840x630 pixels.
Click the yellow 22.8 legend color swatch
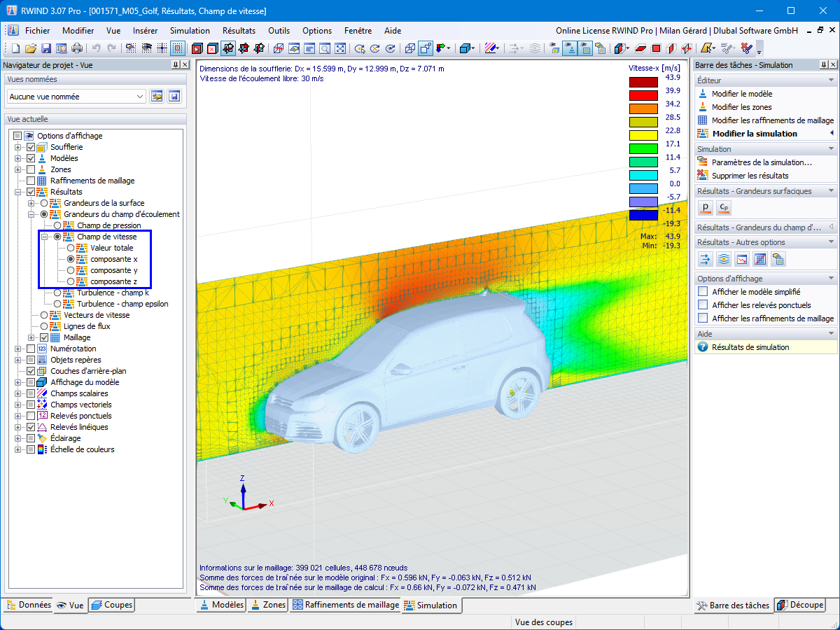tap(643, 135)
